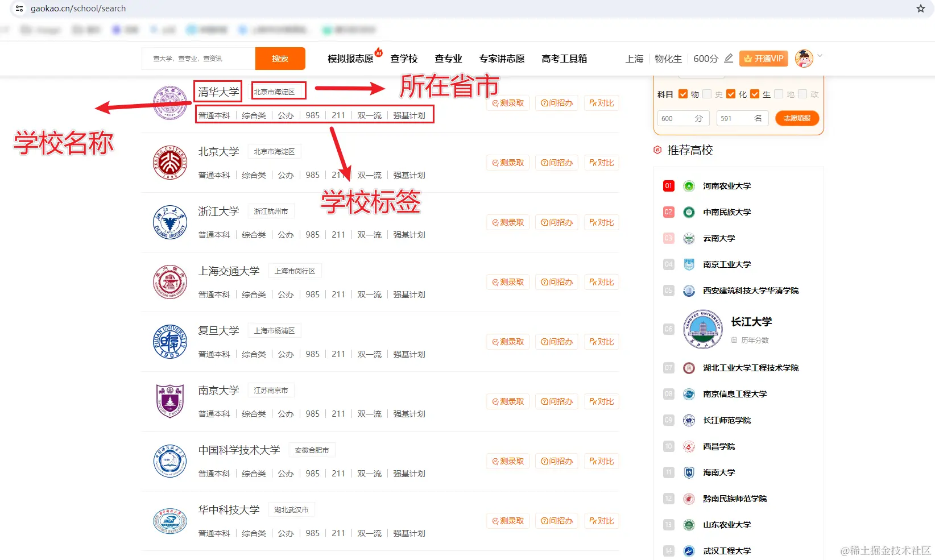Click Fudan University logo
The width and height of the screenshot is (935, 560).
(x=170, y=342)
